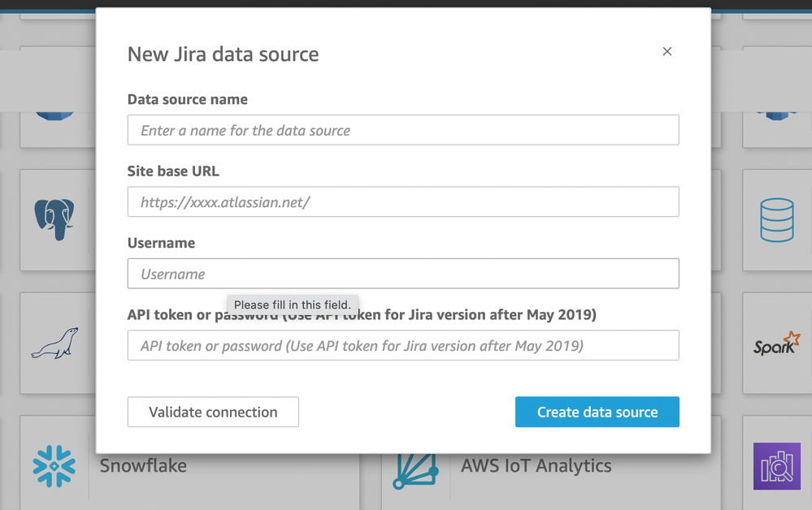Image resolution: width=812 pixels, height=510 pixels.
Task: Select PostgreSQL elephant icon in background
Action: coord(54,219)
